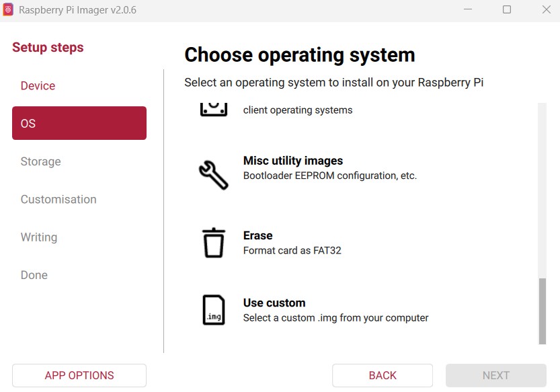Maximize the Raspberry Pi Imager window

pyautogui.click(x=507, y=10)
